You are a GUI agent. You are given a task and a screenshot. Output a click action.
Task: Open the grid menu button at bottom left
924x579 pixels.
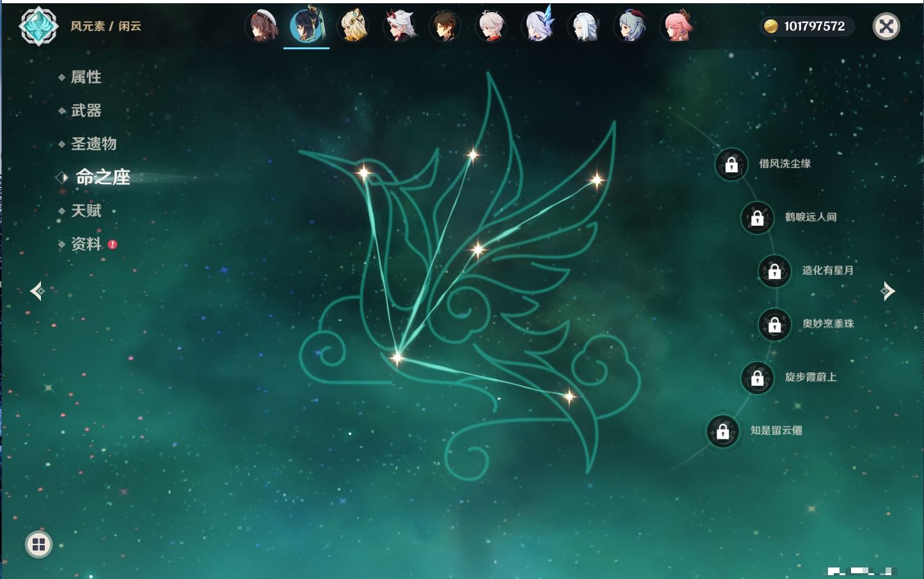(38, 545)
